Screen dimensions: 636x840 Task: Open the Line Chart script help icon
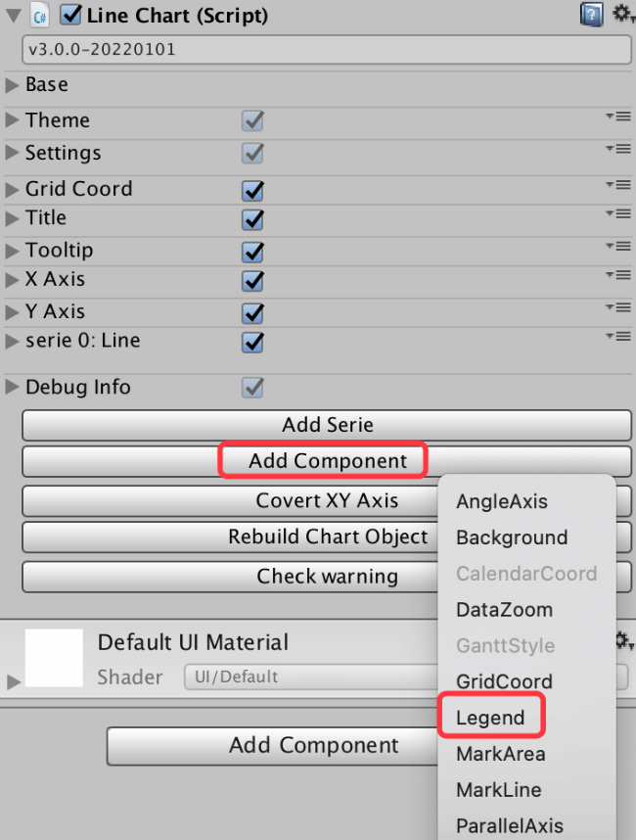pyautogui.click(x=591, y=15)
